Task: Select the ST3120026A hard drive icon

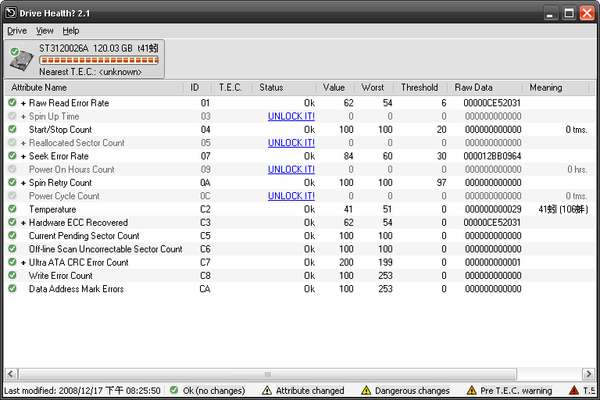Action: (x=21, y=60)
